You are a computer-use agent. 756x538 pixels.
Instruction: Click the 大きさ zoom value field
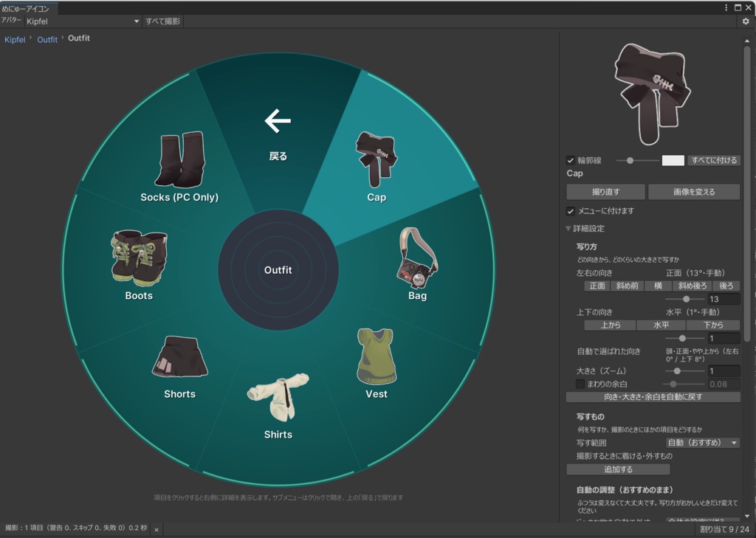pos(724,370)
